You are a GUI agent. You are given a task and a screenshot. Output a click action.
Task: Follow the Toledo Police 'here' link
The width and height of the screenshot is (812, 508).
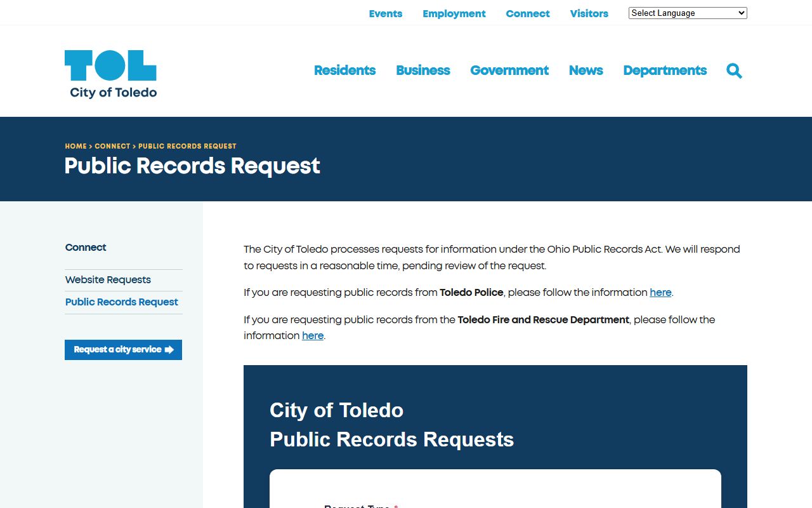tap(660, 293)
